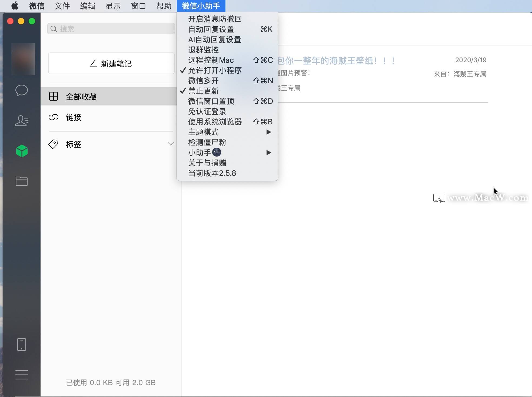The height and width of the screenshot is (397, 532).
Task: Click the 已使用 0.0 KB storage status
Action: coord(111,382)
